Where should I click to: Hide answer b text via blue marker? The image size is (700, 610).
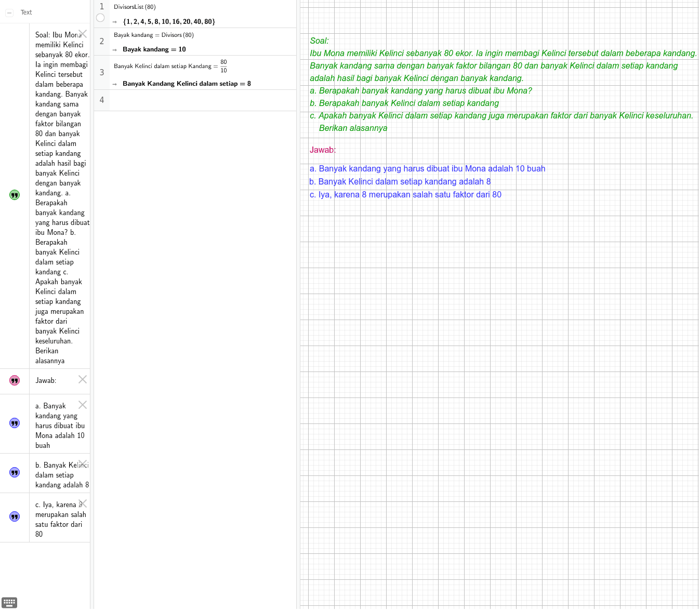click(15, 473)
